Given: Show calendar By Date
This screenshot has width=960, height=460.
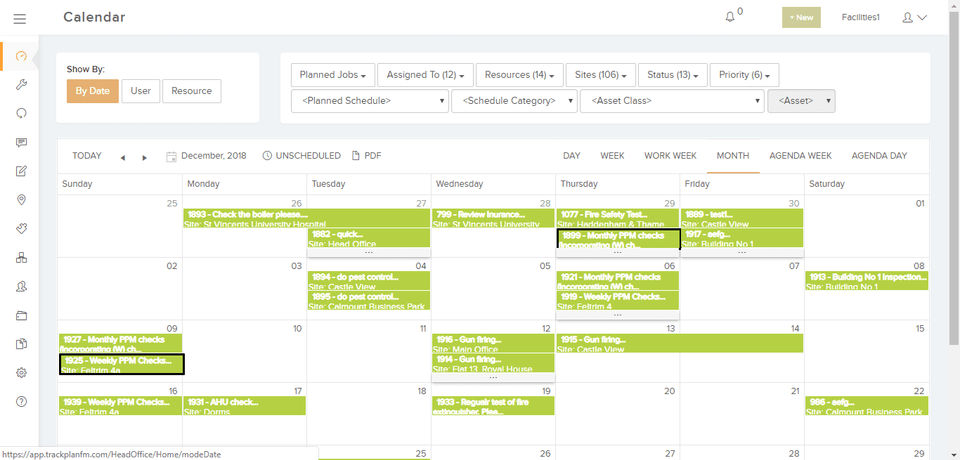Looking at the screenshot, I should [x=92, y=91].
